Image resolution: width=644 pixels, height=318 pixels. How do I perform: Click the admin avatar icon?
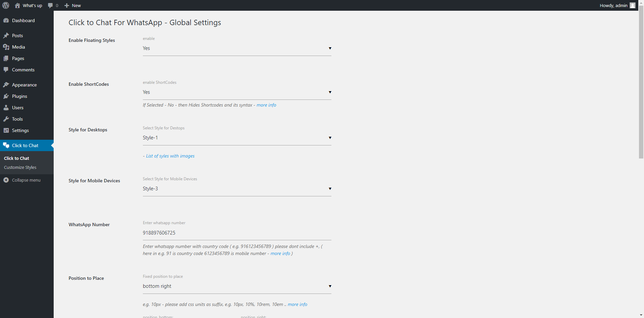point(633,5)
